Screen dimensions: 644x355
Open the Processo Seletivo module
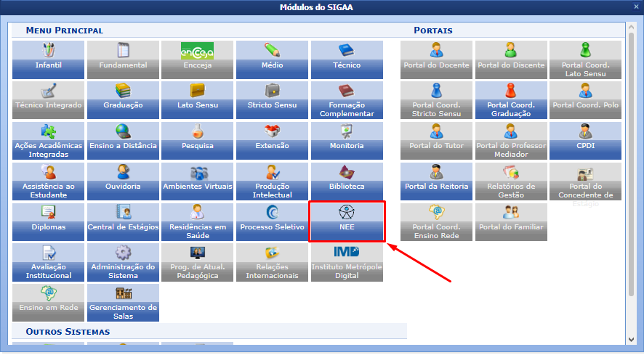coord(272,221)
